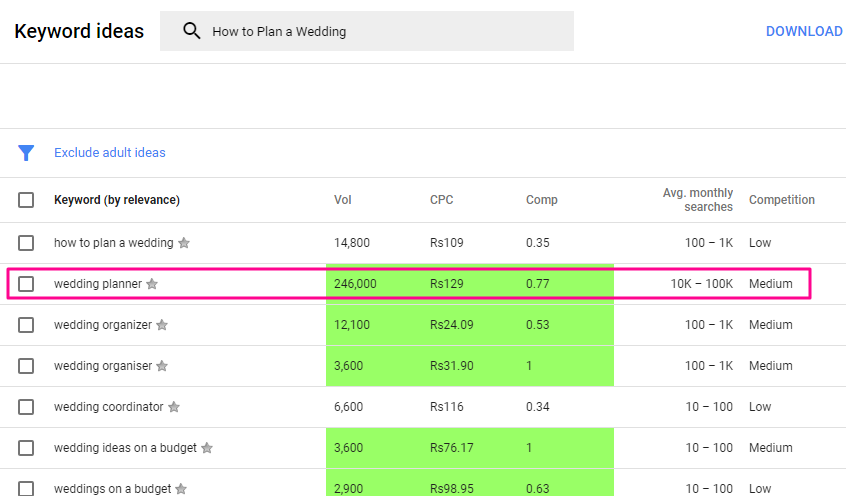This screenshot has width=846, height=496.
Task: Star the 'how to plan a wedding' keyword
Action: click(184, 243)
